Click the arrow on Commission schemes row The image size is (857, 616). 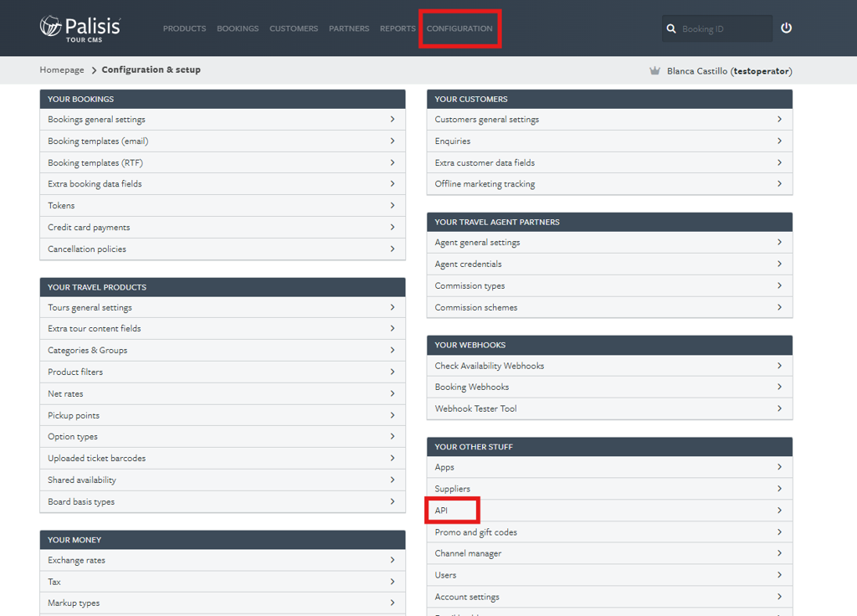click(779, 307)
